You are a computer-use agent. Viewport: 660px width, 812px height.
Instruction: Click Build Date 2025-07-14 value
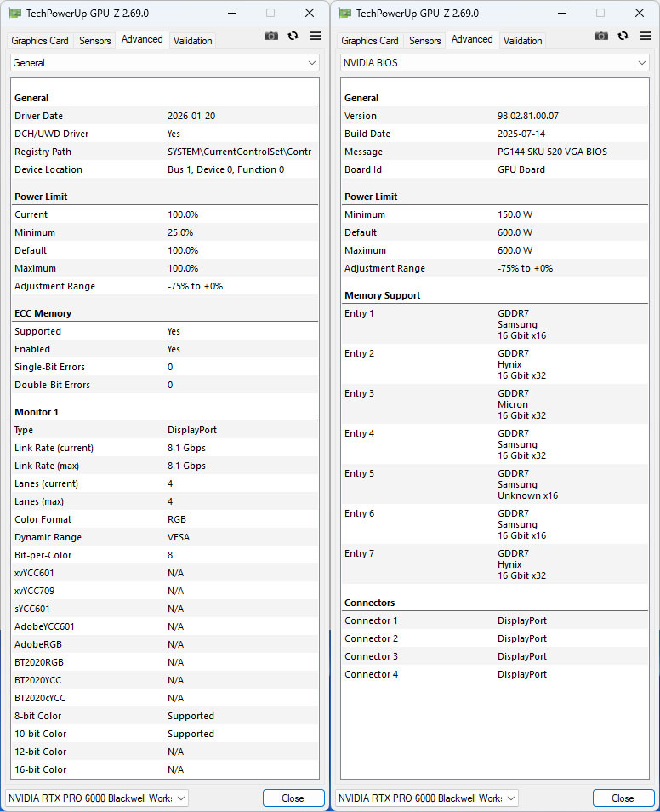point(521,134)
